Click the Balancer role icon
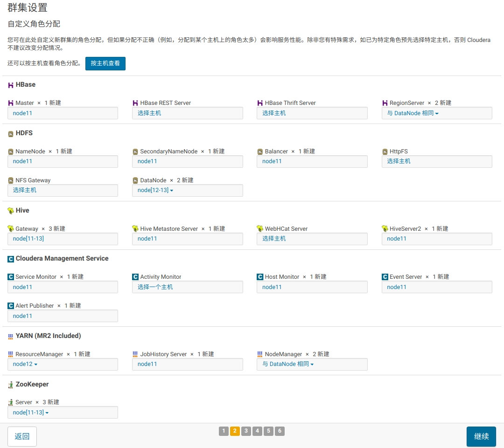Screen dimensions: 504x448 pos(260,152)
